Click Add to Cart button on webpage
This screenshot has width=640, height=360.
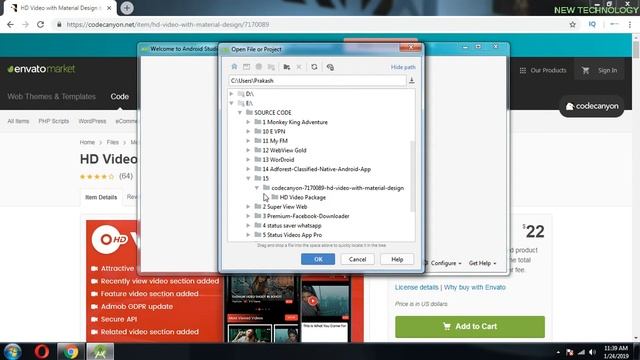coord(470,327)
